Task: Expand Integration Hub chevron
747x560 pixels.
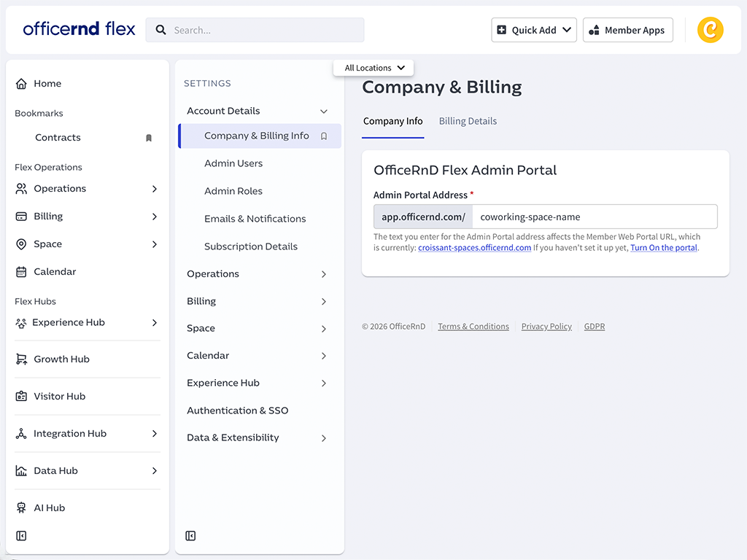Action: (x=155, y=434)
